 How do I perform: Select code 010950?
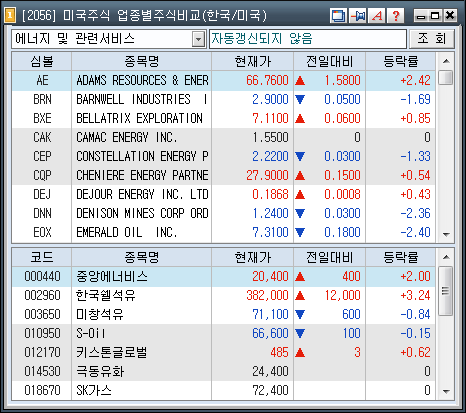pos(42,333)
